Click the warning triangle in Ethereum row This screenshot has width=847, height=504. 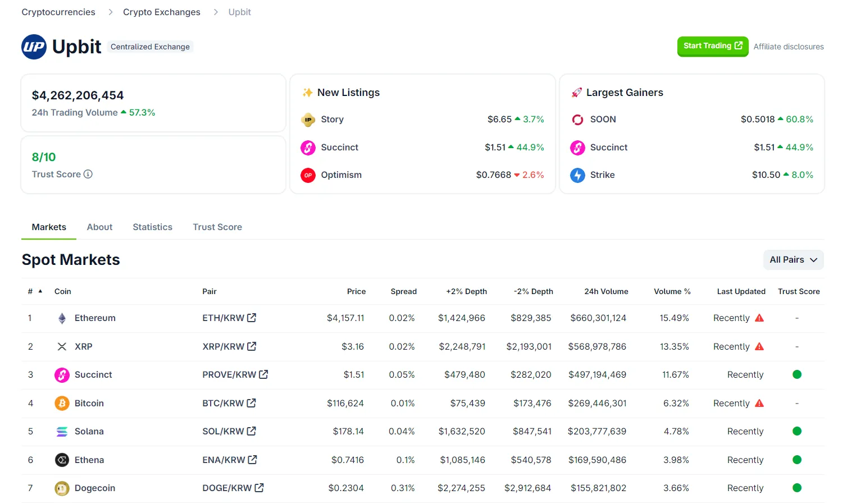tap(759, 318)
